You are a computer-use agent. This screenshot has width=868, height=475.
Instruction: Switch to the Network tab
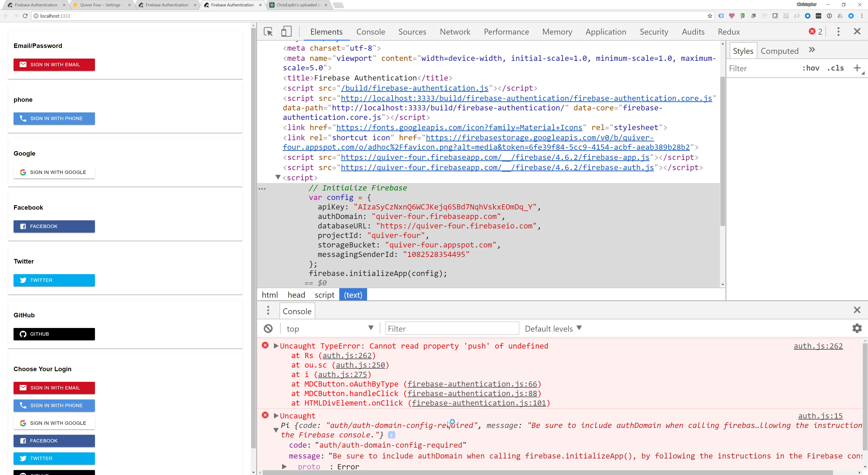tap(455, 32)
